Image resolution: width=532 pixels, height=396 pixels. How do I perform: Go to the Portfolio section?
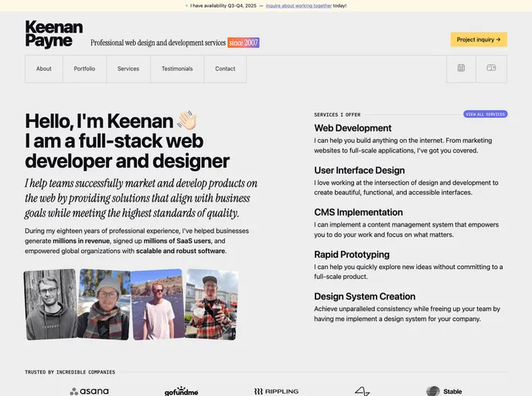click(84, 69)
